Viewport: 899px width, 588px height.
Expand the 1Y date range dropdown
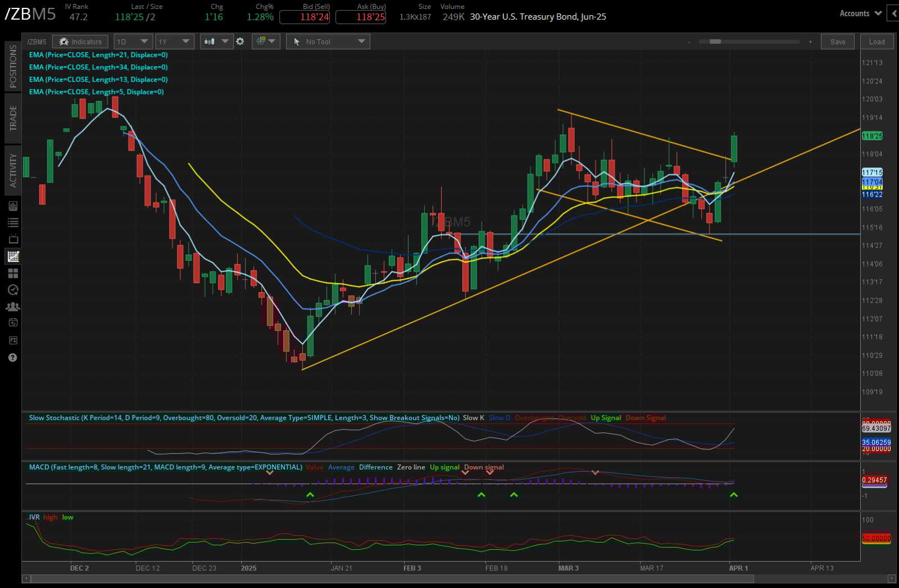[x=174, y=41]
